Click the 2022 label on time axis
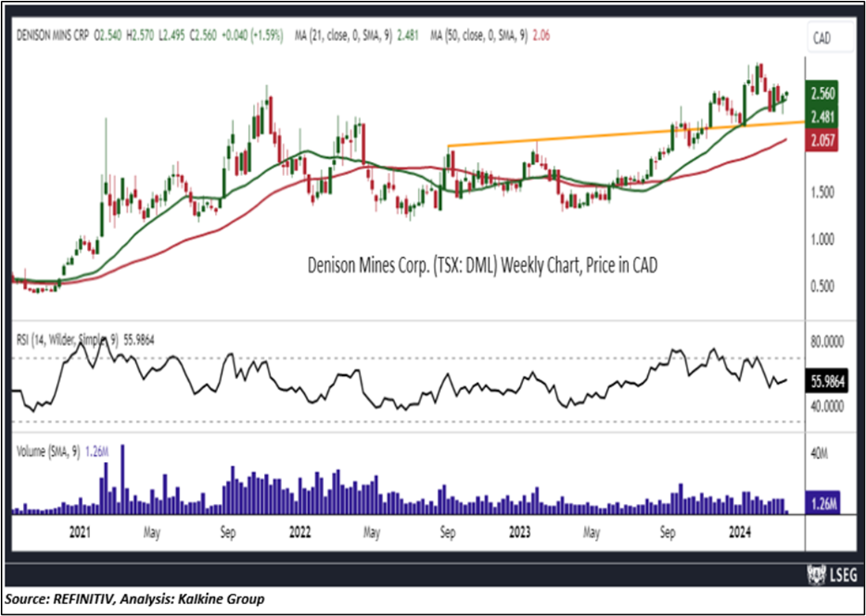Image resolution: width=866 pixels, height=616 pixels. (x=300, y=532)
